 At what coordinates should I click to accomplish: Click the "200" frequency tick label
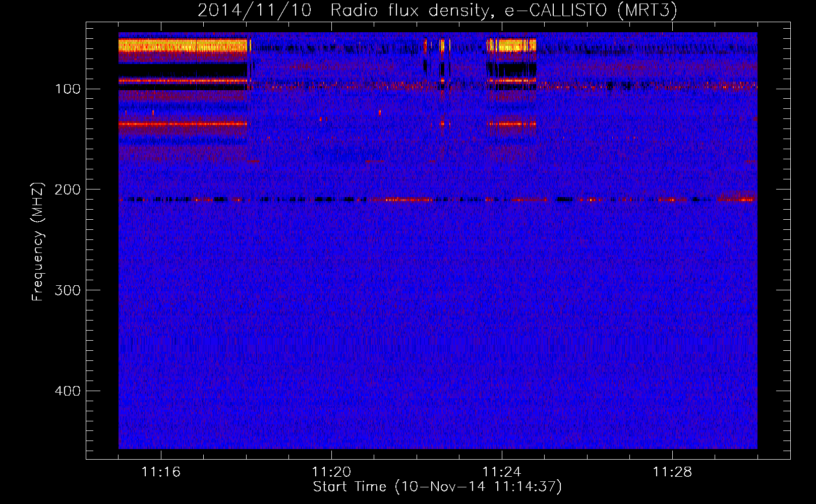pyautogui.click(x=67, y=190)
